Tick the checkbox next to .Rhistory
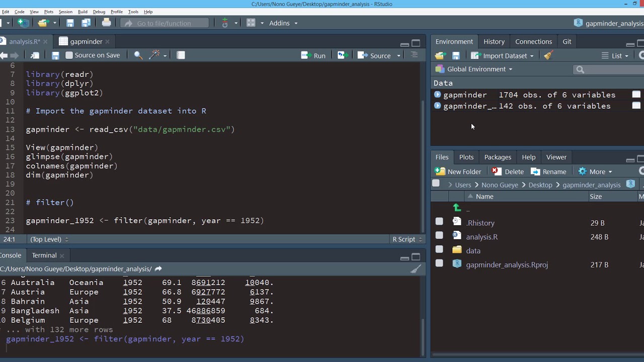 [x=439, y=221]
